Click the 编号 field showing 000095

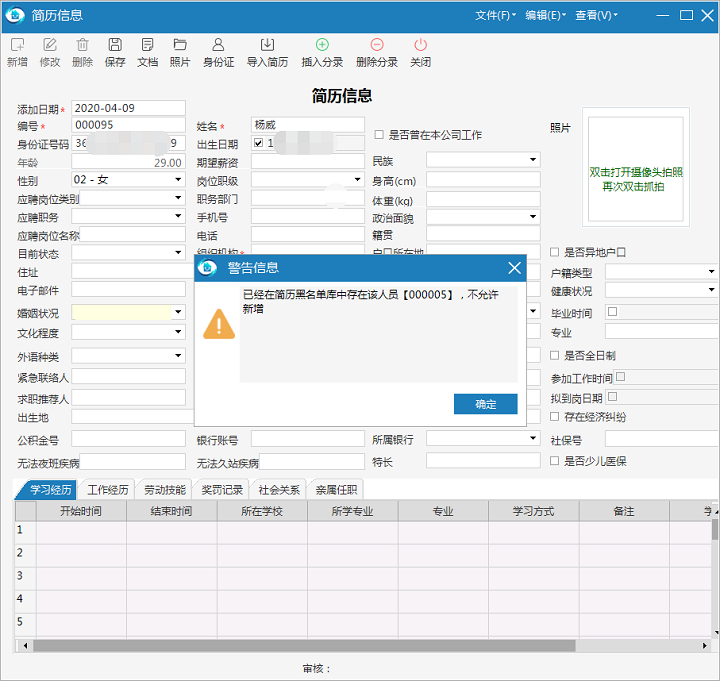pyautogui.click(x=128, y=125)
